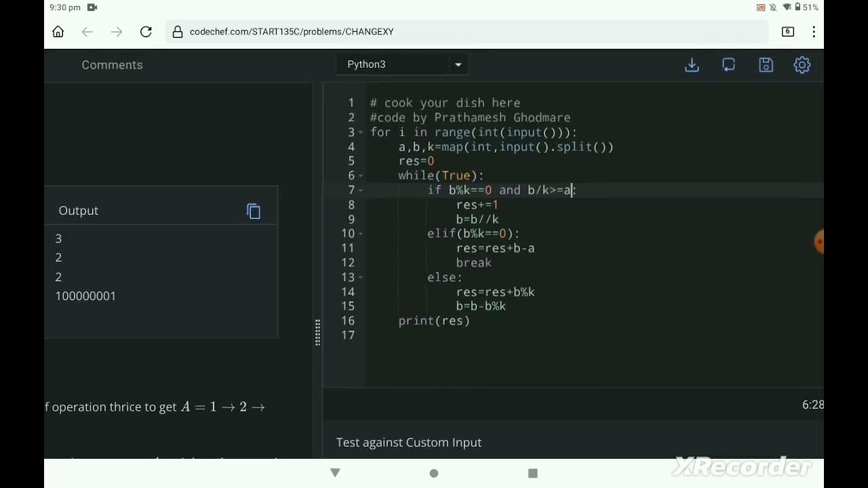Tap the browser home icon
This screenshot has width=868, height=488.
(x=58, y=32)
